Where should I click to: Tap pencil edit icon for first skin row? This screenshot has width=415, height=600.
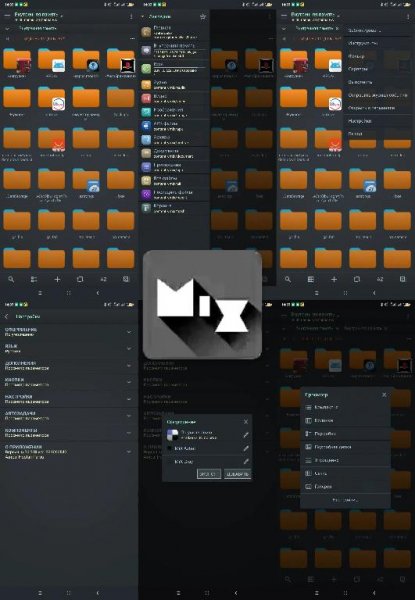(246, 435)
